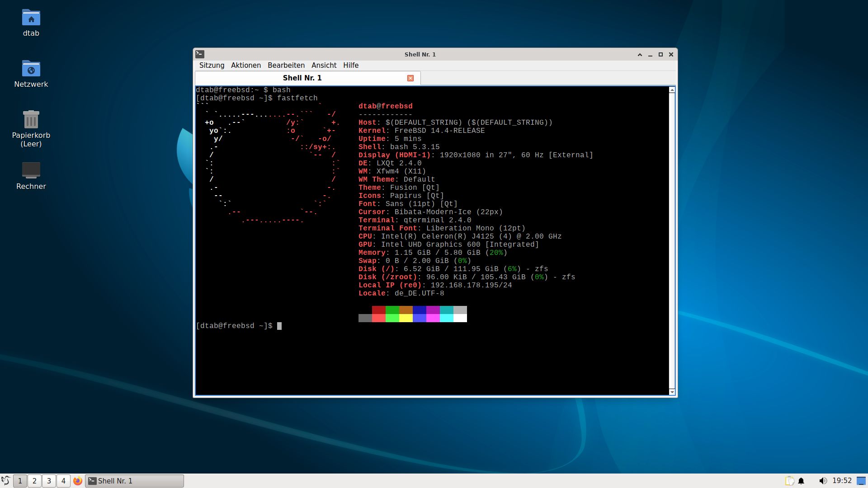Image resolution: width=868 pixels, height=488 pixels.
Task: Switch to virtual desktop 3
Action: click(49, 481)
